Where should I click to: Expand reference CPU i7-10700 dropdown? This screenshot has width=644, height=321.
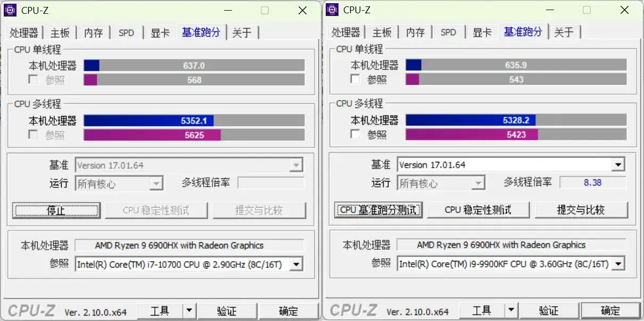296,264
